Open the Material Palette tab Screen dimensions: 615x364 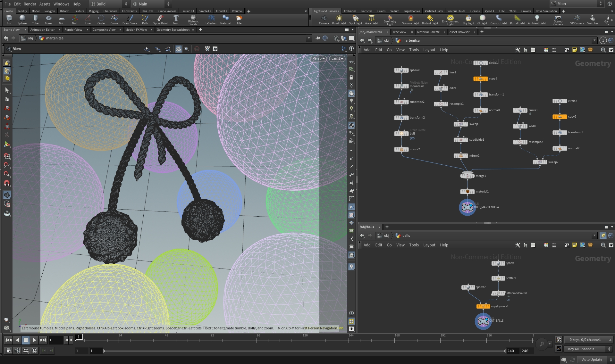click(428, 32)
